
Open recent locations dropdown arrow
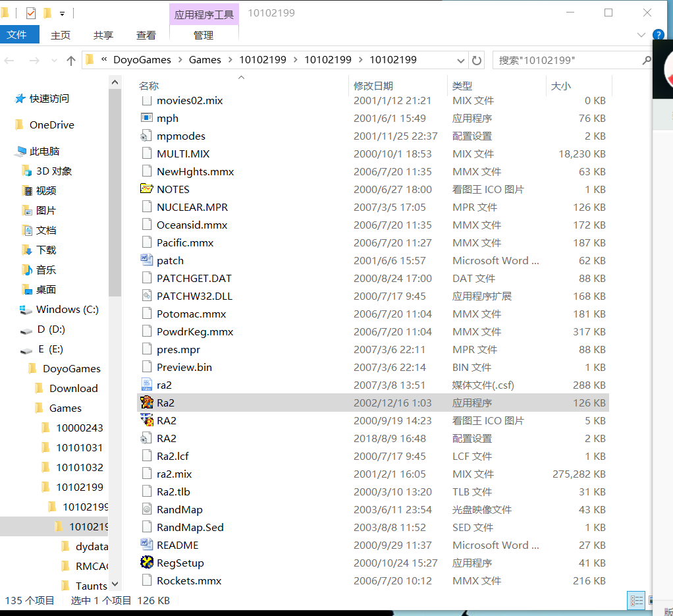[x=54, y=61]
